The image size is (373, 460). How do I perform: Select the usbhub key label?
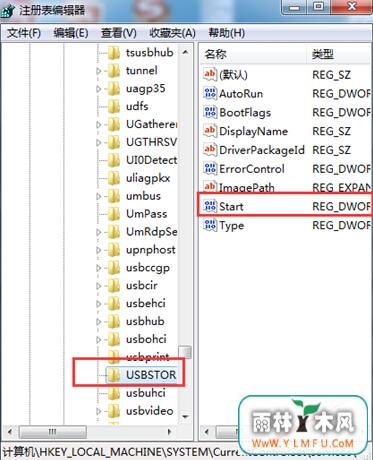[x=145, y=322]
